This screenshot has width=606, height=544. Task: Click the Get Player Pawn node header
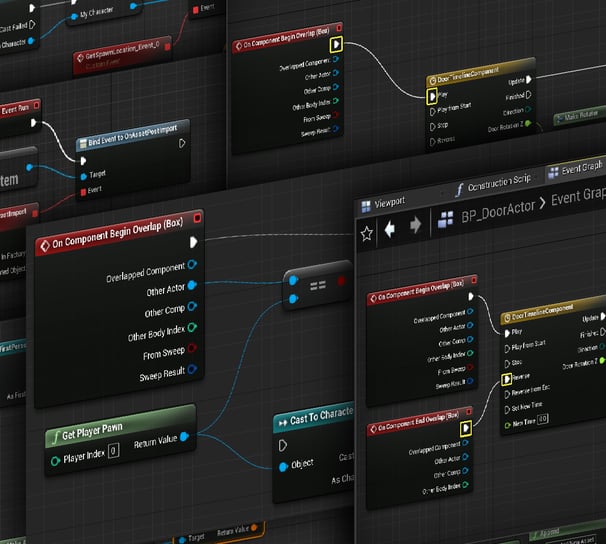(x=121, y=426)
